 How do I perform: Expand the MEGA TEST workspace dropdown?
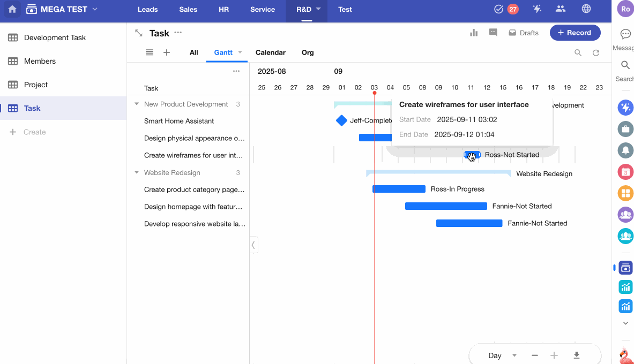95,9
